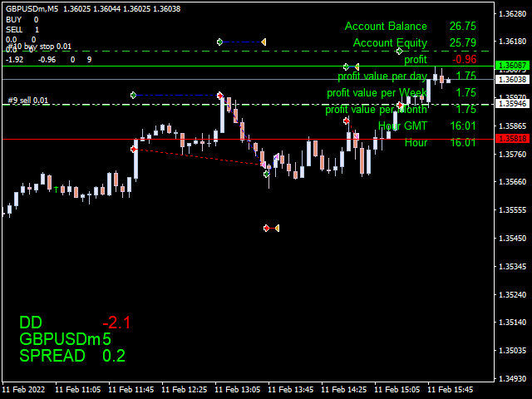Click the red -2.1 drawdown value

coord(116,323)
